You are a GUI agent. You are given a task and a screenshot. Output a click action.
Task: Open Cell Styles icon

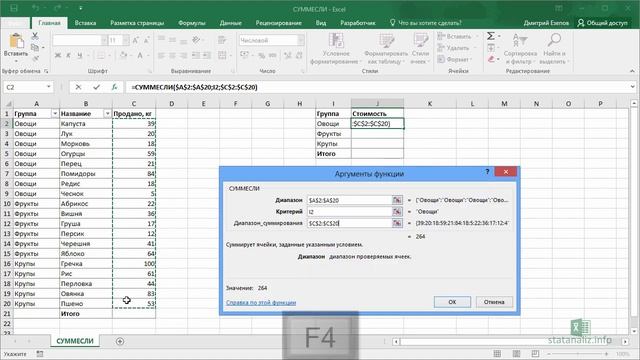420,40
